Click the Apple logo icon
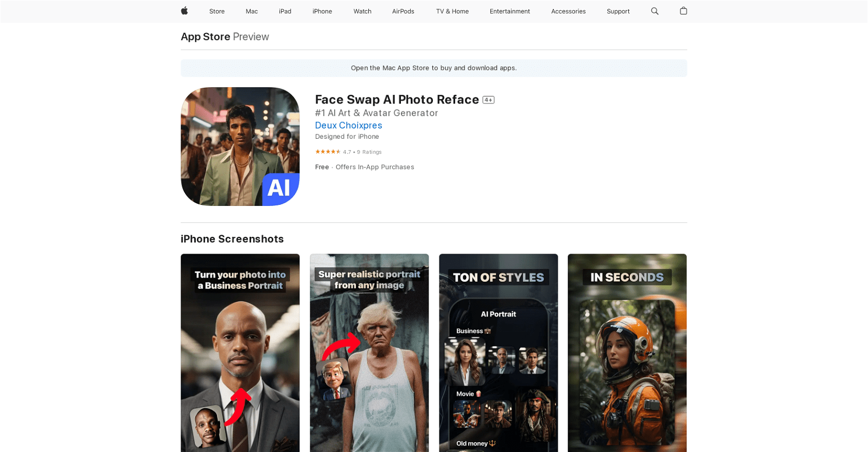Viewport: 868px width, 452px height. coord(184,11)
